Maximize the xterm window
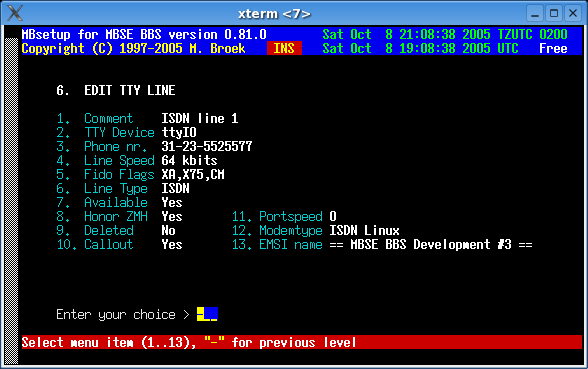588x369 pixels. coord(554,14)
